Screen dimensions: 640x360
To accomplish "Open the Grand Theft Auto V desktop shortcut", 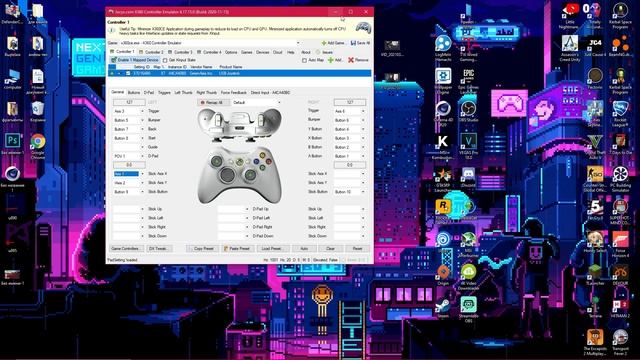I will click(595, 142).
